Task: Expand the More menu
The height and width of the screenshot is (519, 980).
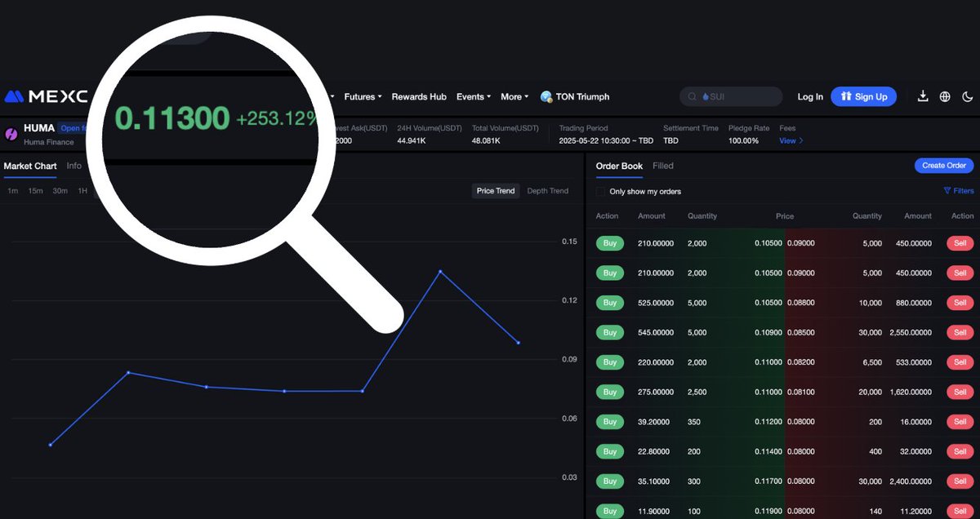Action: point(514,96)
